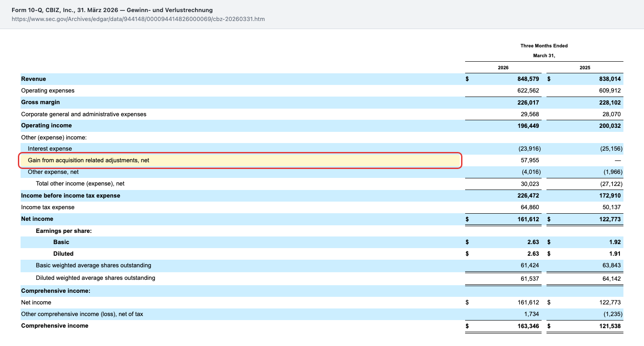The width and height of the screenshot is (644, 346).
Task: Select diluted shares value 61,537
Action: (530, 278)
